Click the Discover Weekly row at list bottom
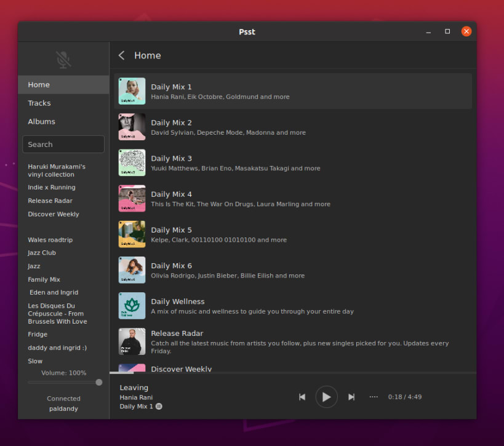Screen dimensions: 504x446 tap(293, 368)
